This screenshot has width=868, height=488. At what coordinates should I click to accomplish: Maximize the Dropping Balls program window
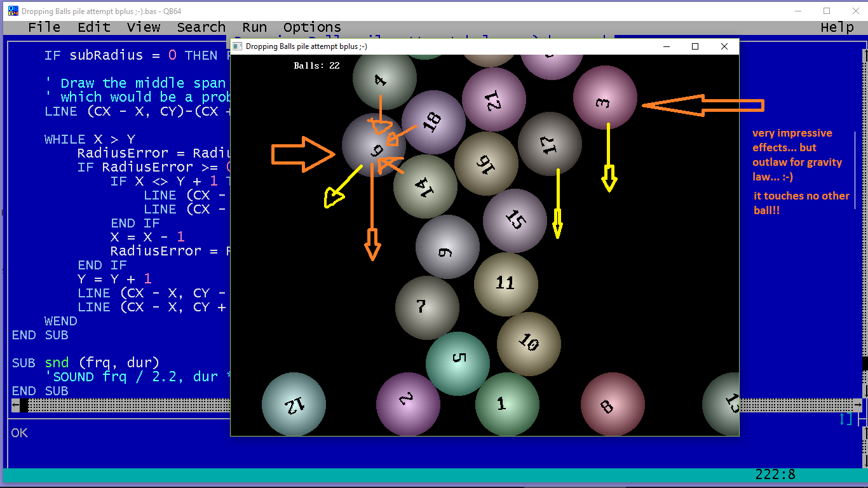click(695, 46)
